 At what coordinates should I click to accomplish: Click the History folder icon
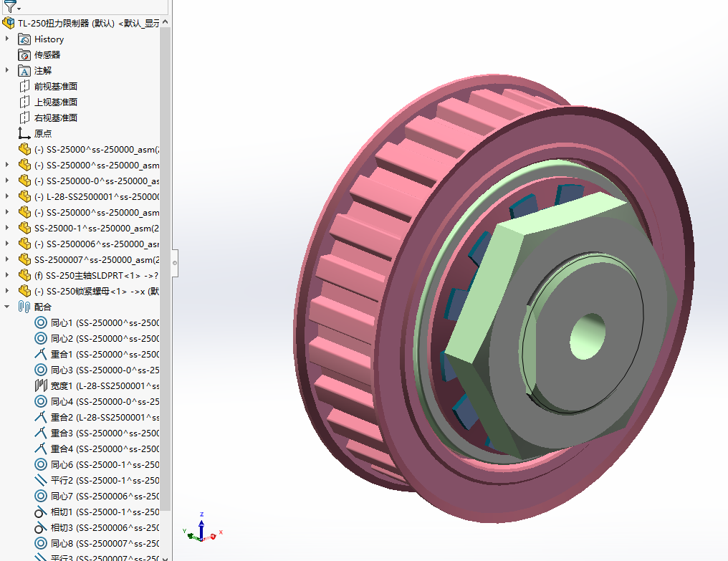coord(24,39)
